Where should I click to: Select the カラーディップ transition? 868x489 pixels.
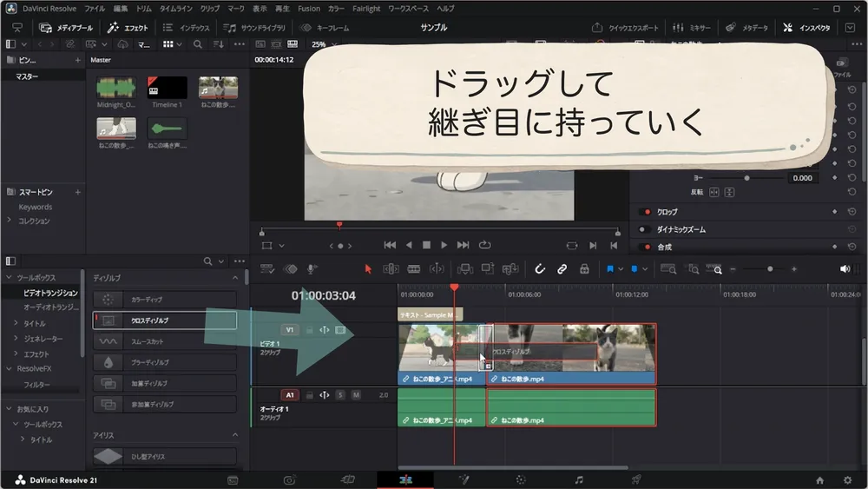pos(164,300)
